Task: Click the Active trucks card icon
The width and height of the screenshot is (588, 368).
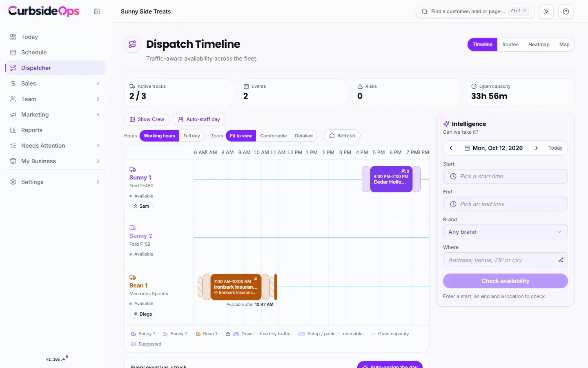Action: point(132,86)
